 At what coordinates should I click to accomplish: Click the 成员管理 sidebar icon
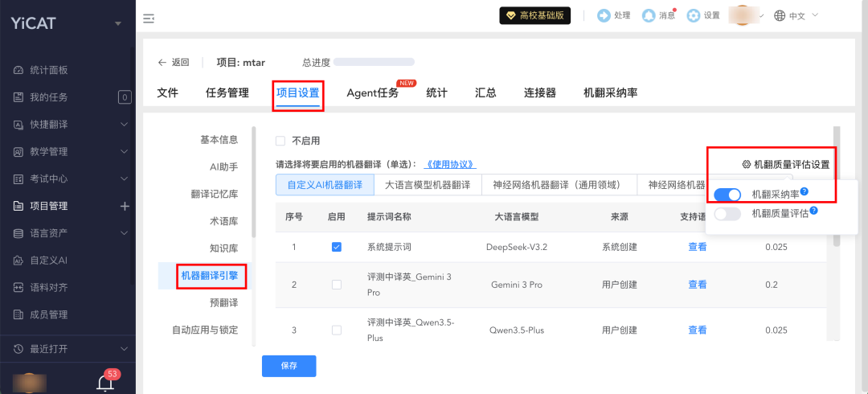coord(18,314)
